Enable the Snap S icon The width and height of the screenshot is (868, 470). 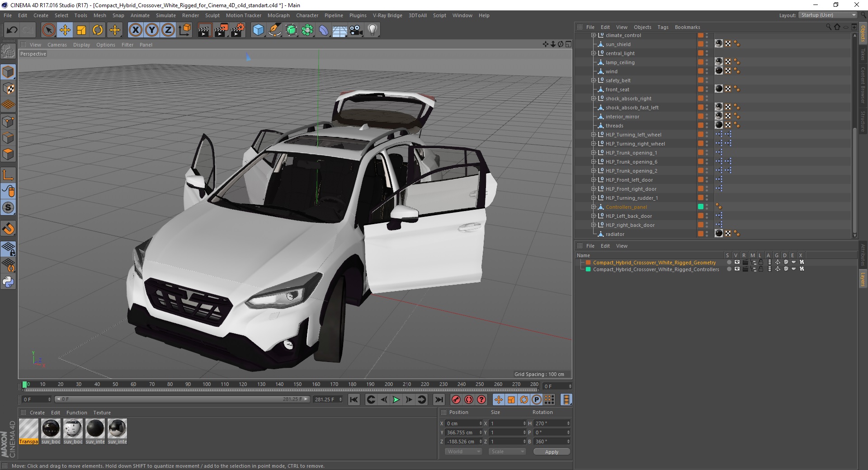coord(8,207)
